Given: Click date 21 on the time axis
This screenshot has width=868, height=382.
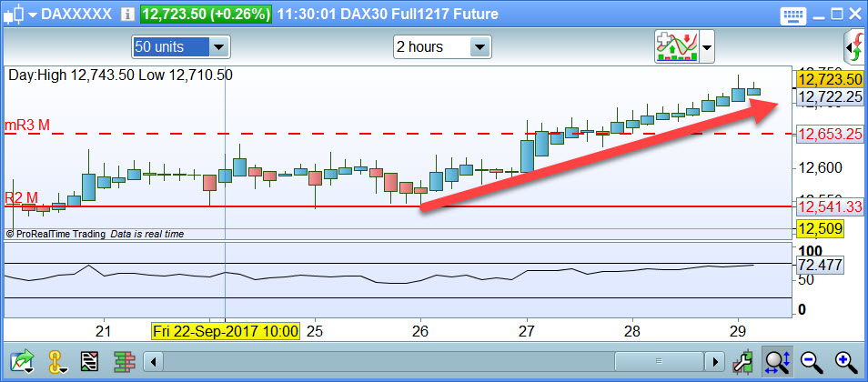Looking at the screenshot, I should click(x=103, y=332).
